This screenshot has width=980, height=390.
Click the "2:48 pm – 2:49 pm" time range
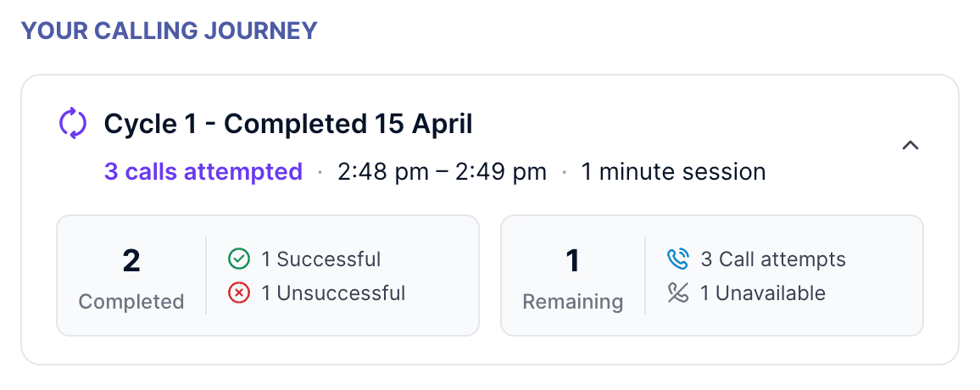[442, 172]
